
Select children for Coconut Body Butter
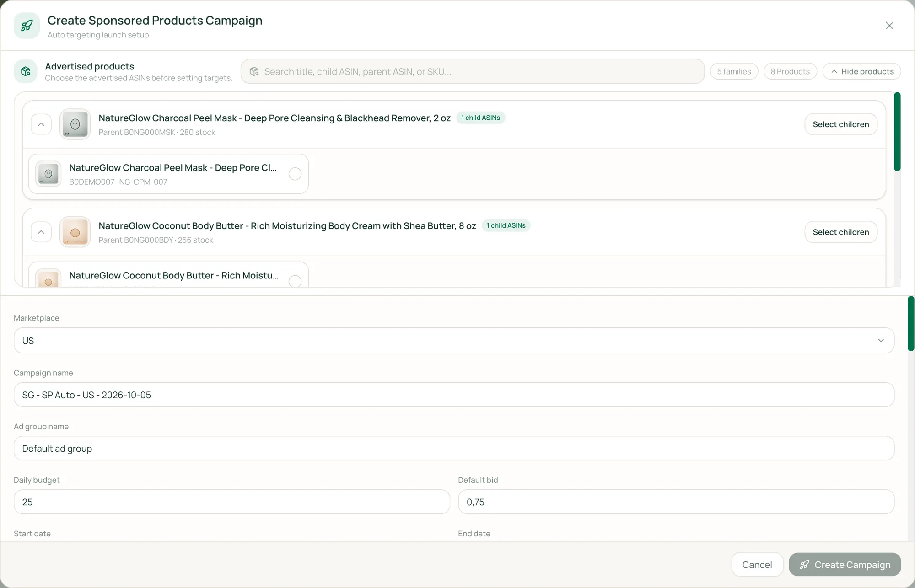pos(841,232)
